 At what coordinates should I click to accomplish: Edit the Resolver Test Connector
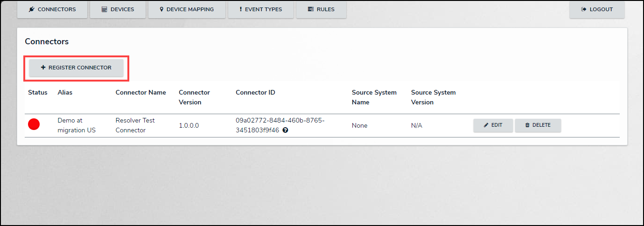click(x=493, y=125)
